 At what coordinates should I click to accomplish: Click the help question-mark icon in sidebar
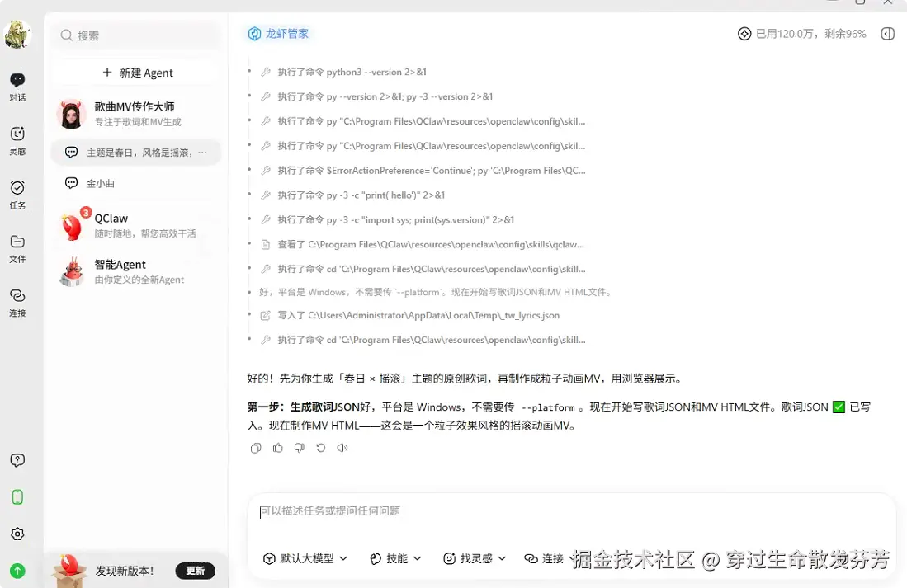pyautogui.click(x=17, y=460)
